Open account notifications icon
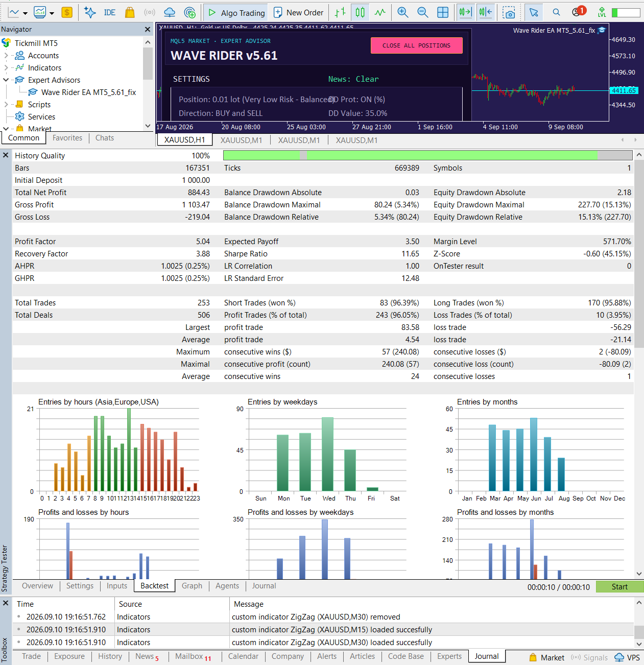644x665 pixels. 578,11
